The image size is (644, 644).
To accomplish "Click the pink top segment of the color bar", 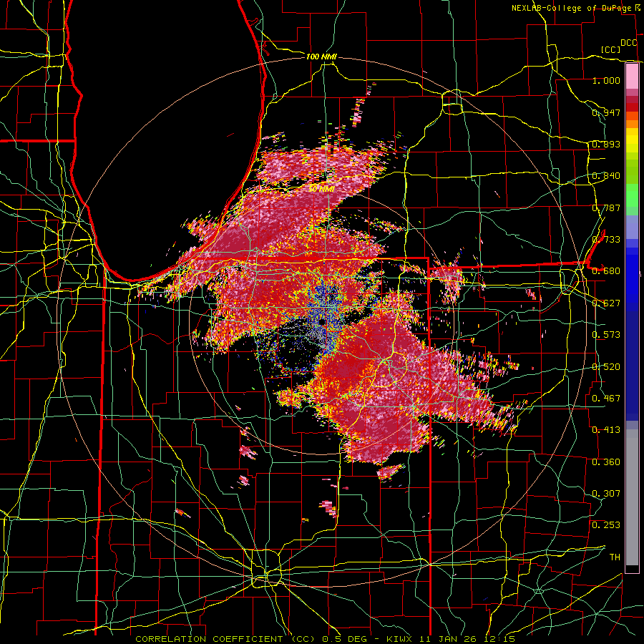I will click(632, 76).
